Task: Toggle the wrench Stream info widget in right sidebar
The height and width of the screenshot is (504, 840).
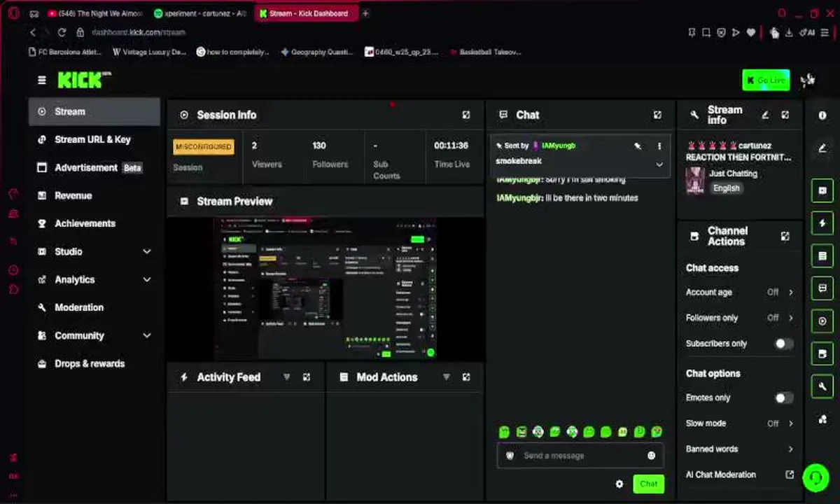Action: click(822, 386)
